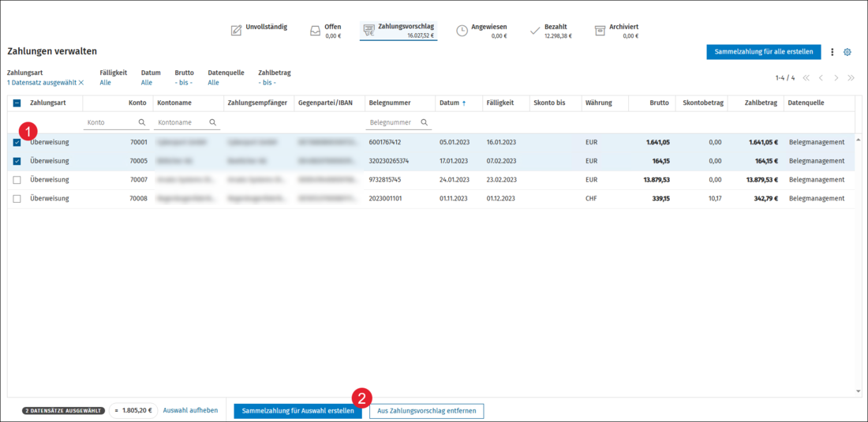Sort by the Zahlbetrag column header

pyautogui.click(x=761, y=103)
